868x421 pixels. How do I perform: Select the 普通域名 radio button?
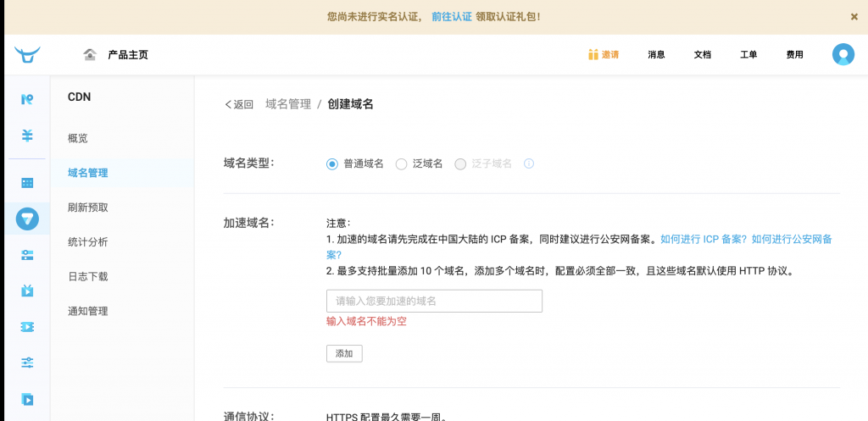pos(332,163)
